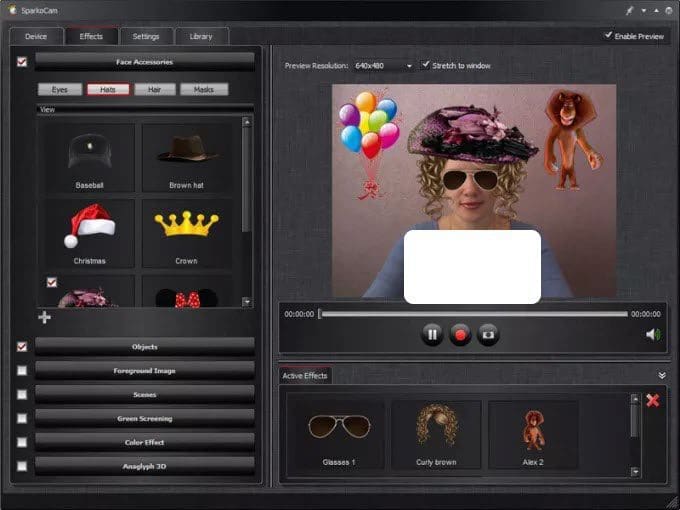This screenshot has width=680, height=510.
Task: Mute audio using the speaker icon
Action: pos(653,334)
